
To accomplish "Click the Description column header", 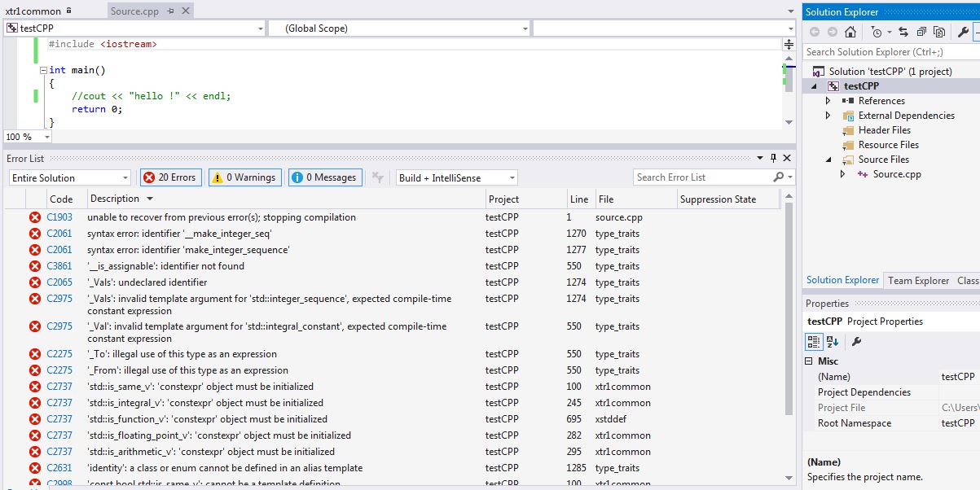I will click(115, 199).
